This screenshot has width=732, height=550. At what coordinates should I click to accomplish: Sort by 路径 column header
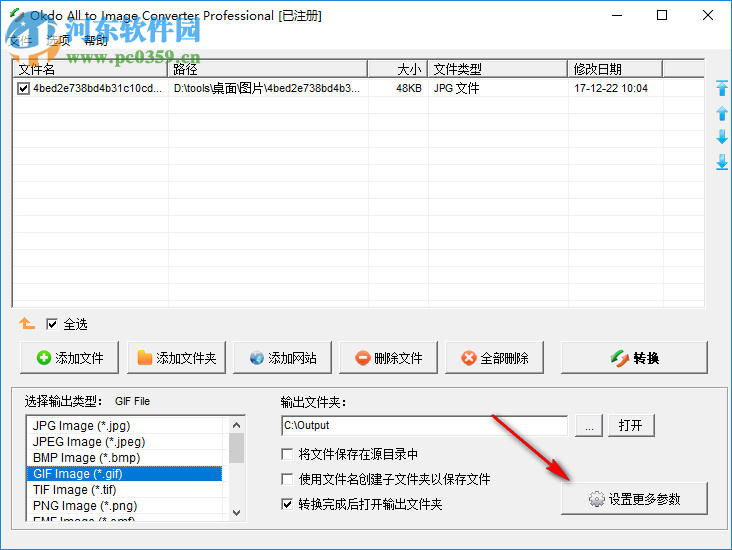coord(267,69)
